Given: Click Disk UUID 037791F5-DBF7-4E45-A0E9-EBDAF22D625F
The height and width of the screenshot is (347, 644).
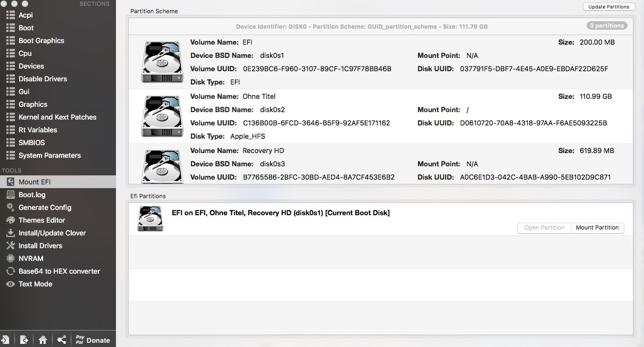Looking at the screenshot, I should [534, 69].
